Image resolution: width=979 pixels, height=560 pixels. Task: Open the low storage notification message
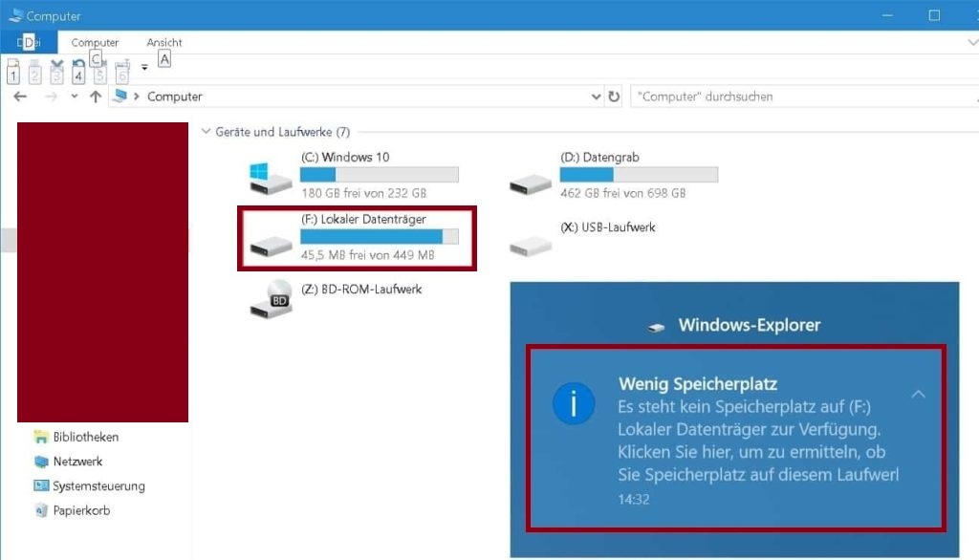tap(758, 441)
